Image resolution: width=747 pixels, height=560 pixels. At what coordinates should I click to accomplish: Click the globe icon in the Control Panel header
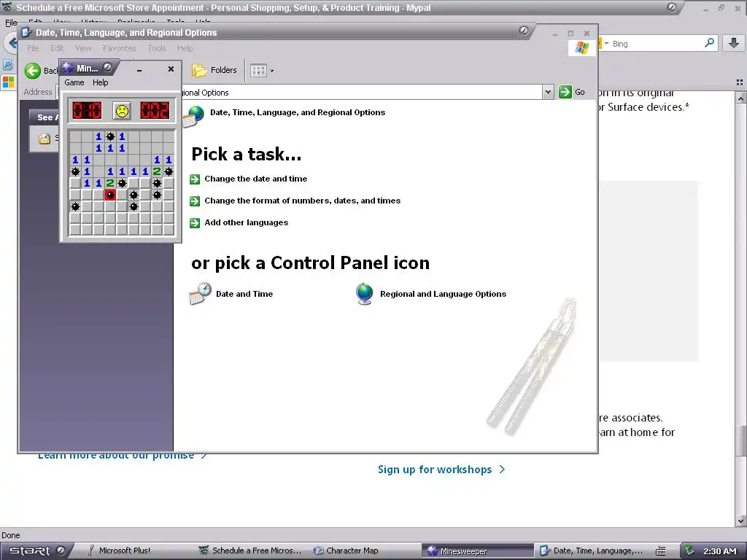pos(194,116)
